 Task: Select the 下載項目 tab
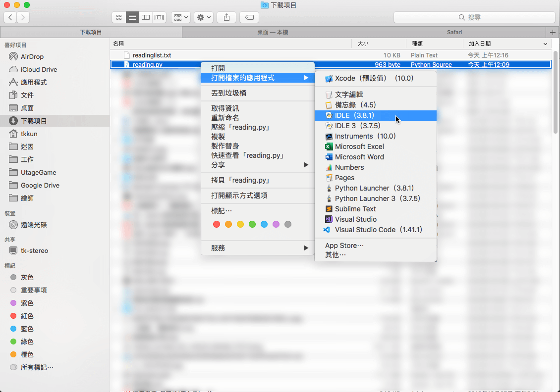91,32
